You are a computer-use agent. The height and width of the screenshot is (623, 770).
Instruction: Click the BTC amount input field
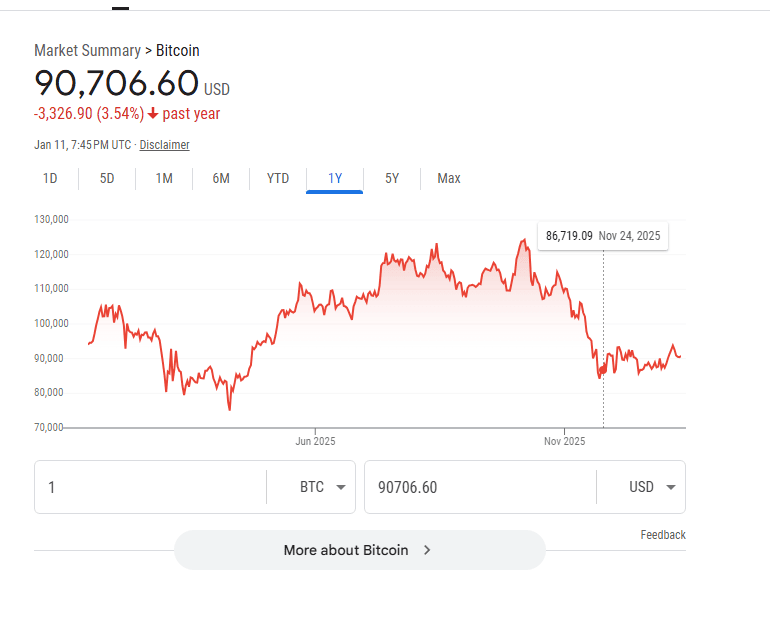tap(150, 487)
